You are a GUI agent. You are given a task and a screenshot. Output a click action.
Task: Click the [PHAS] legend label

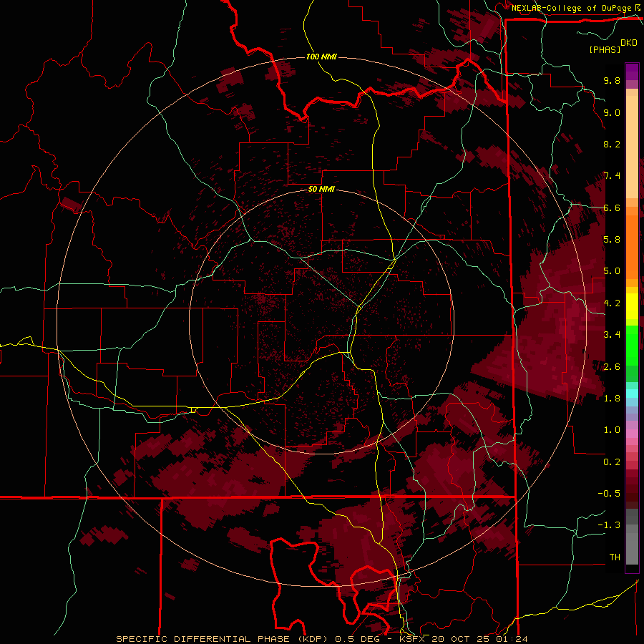(x=605, y=49)
